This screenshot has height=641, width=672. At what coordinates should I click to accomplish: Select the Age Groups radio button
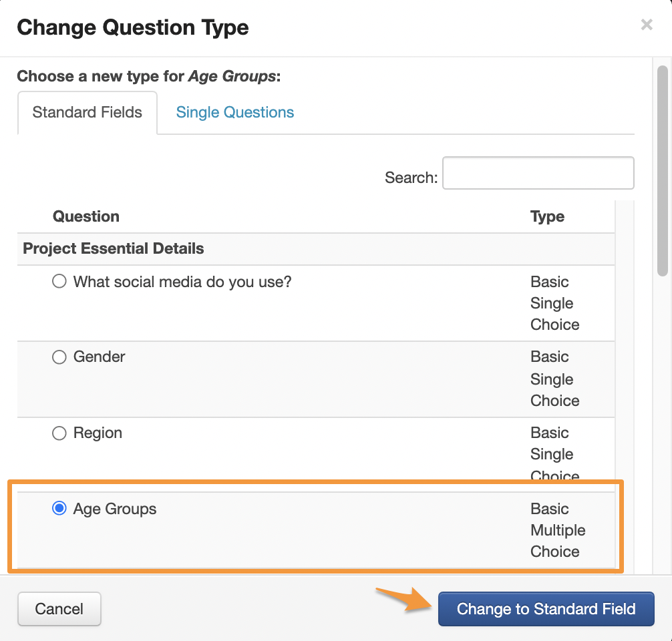tap(59, 509)
